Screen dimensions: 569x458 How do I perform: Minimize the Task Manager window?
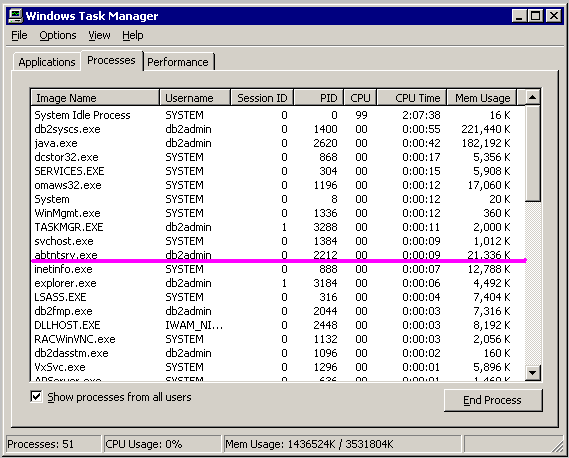click(x=519, y=16)
